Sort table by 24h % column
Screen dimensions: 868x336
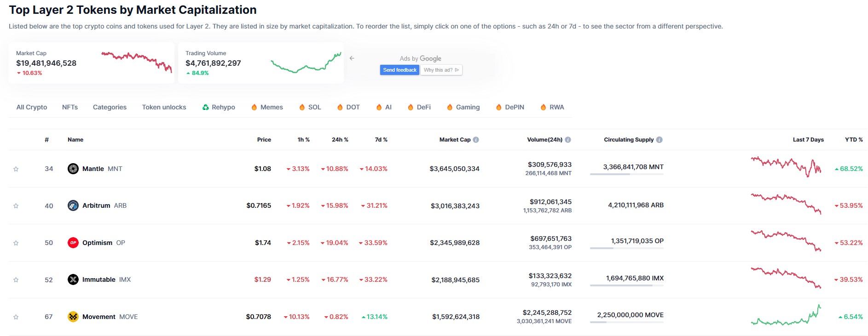tap(340, 140)
